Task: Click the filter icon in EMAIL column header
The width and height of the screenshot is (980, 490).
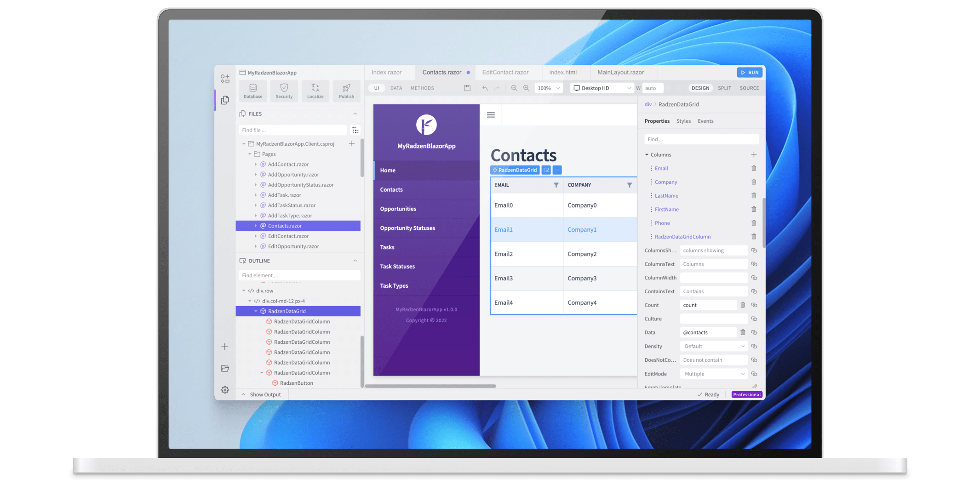Action: click(x=556, y=185)
